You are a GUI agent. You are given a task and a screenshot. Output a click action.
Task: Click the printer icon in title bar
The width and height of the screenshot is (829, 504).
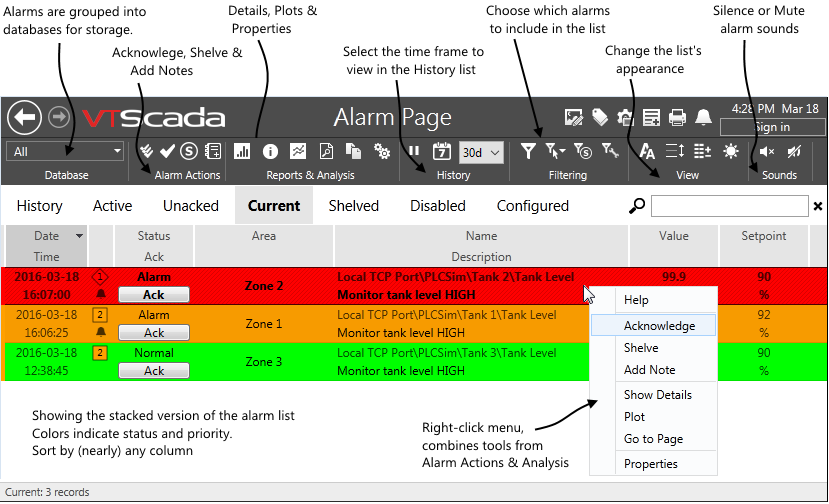click(x=677, y=117)
